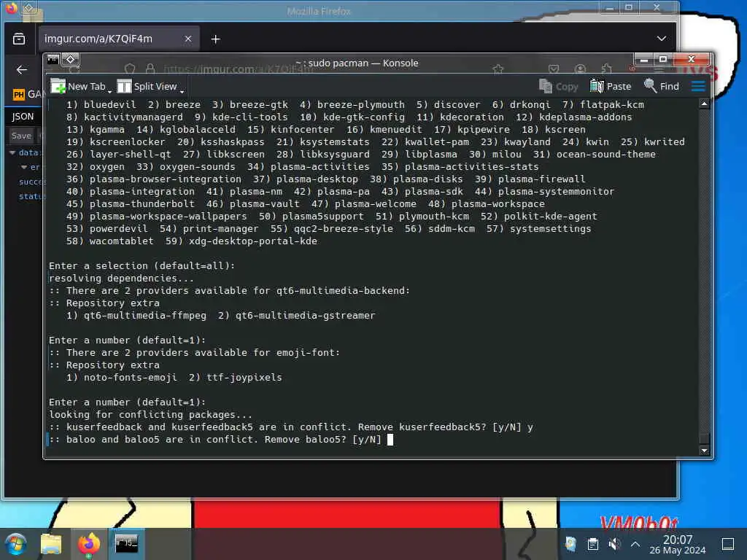Image resolution: width=747 pixels, height=560 pixels.
Task: Click the volume tray icon
Action: (614, 544)
